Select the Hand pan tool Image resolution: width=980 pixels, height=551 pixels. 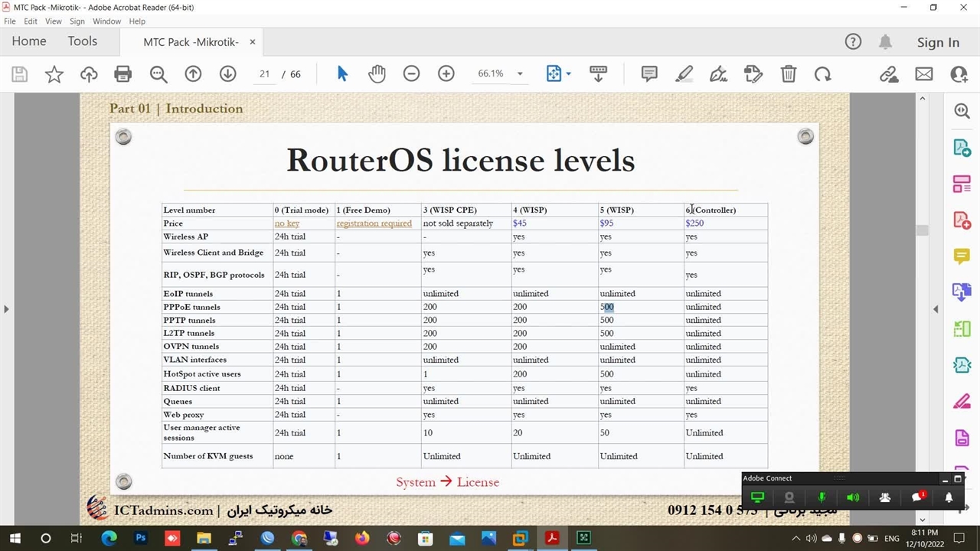[377, 74]
